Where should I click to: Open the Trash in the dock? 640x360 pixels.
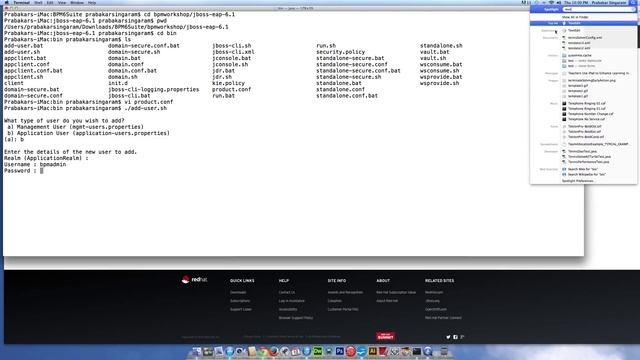[x=444, y=351]
